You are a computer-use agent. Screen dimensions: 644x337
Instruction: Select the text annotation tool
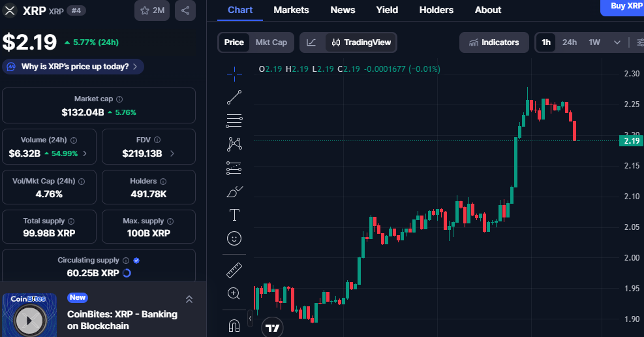point(234,215)
